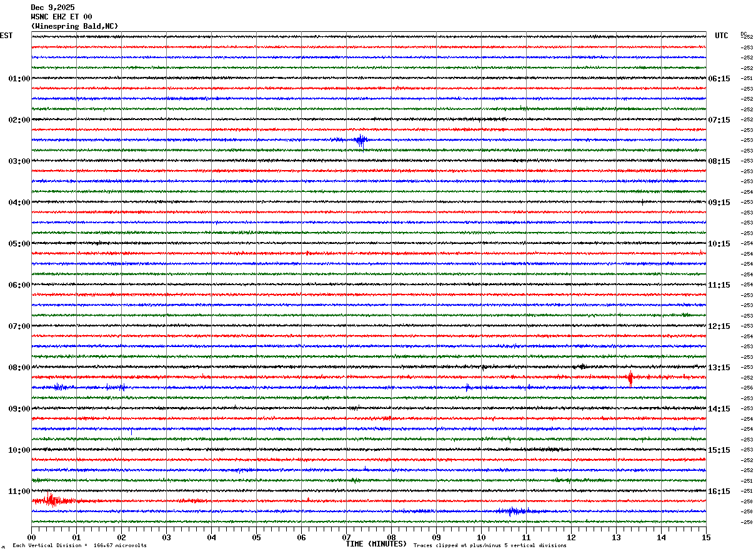Click the red burst at start of 11:15 trace
This screenshot has width=756, height=554.
tap(51, 500)
